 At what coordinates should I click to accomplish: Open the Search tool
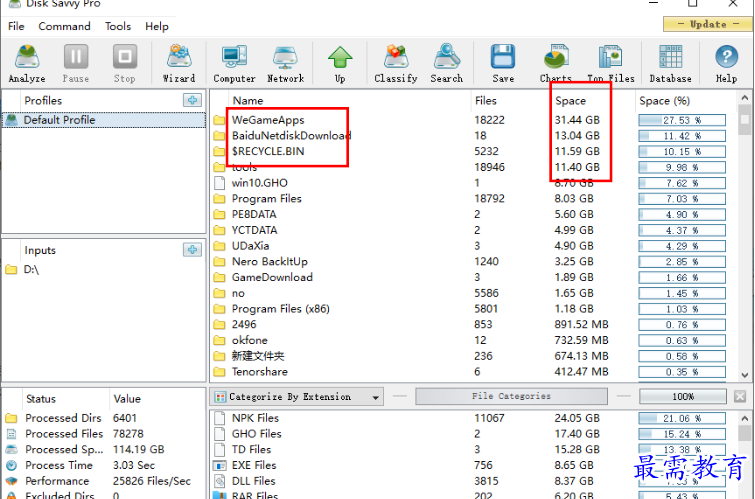[x=447, y=64]
